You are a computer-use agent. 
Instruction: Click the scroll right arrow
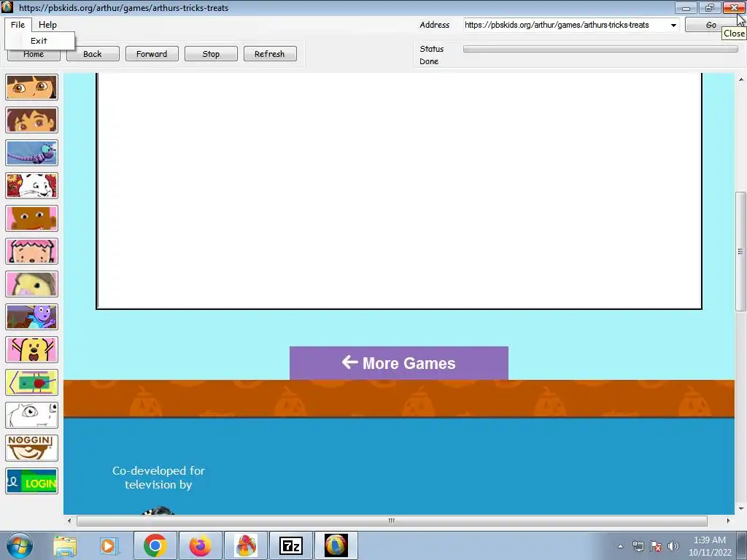point(728,521)
